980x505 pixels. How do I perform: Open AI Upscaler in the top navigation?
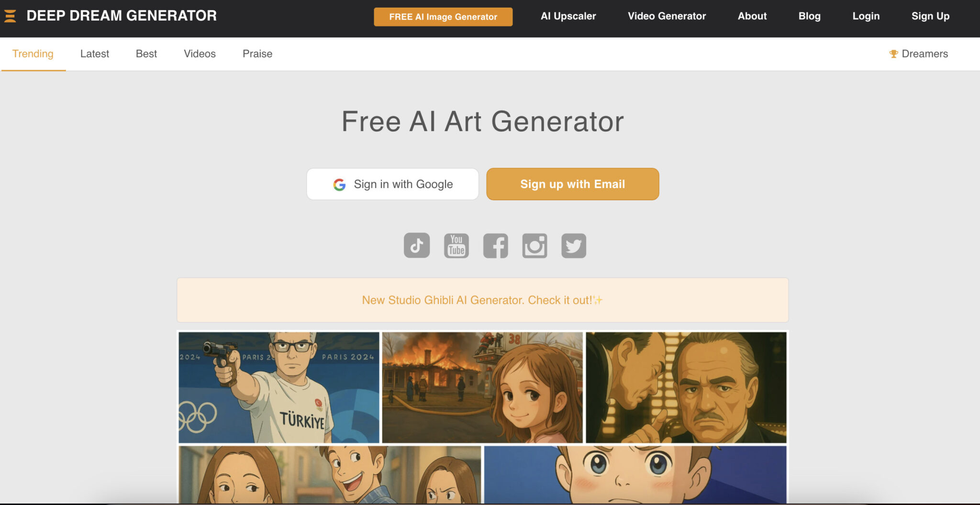pyautogui.click(x=568, y=16)
